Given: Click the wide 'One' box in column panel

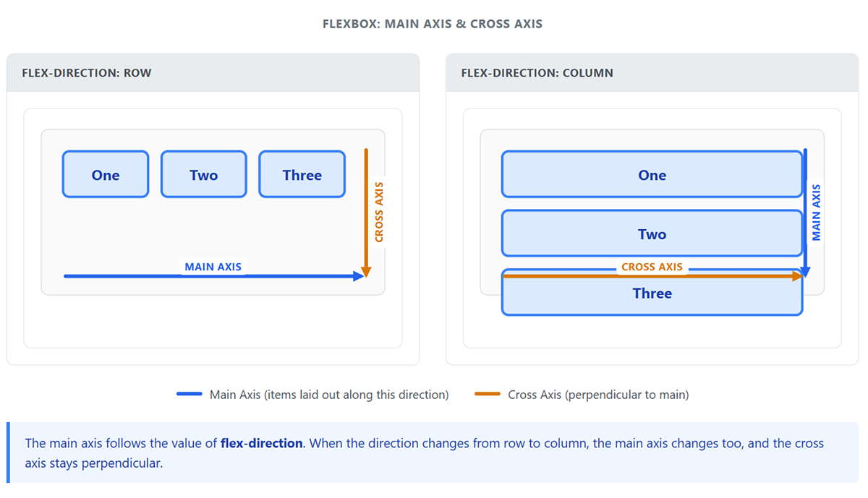Looking at the screenshot, I should coord(652,174).
